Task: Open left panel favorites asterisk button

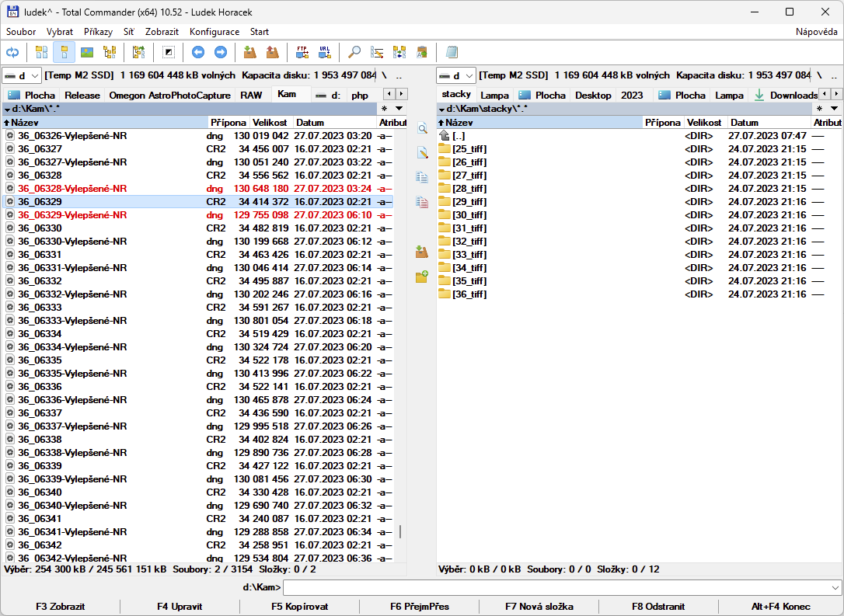Action: click(x=385, y=109)
